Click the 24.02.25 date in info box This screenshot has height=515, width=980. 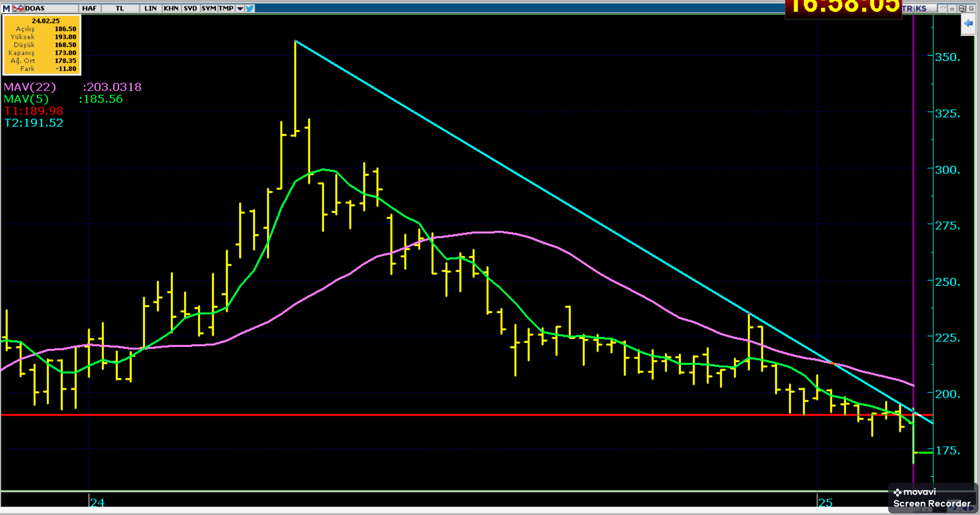click(46, 21)
